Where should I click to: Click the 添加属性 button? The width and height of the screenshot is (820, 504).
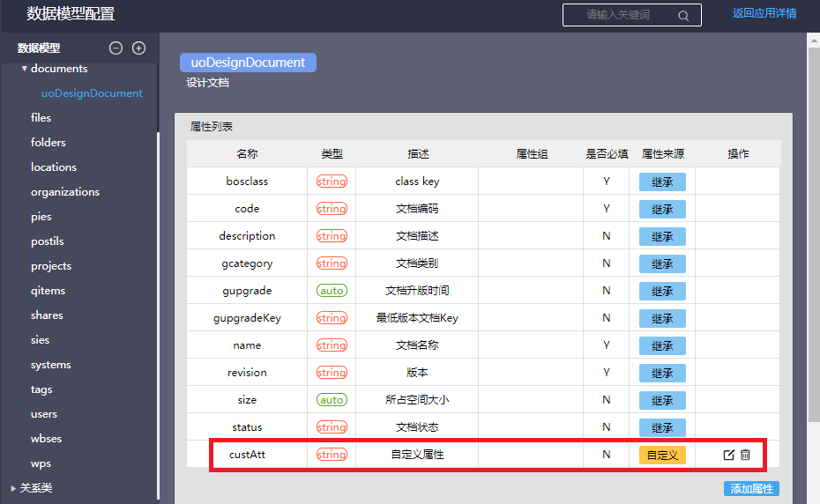click(751, 489)
